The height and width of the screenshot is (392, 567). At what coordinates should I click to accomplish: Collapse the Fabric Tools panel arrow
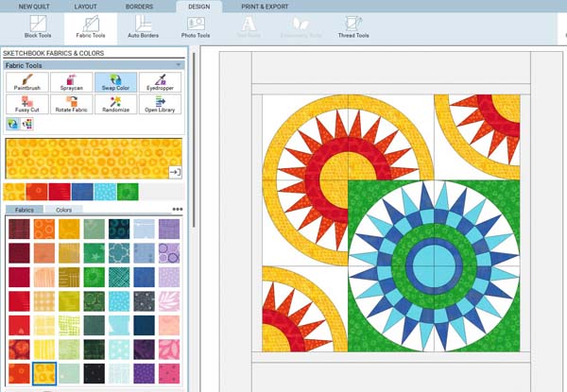click(179, 65)
